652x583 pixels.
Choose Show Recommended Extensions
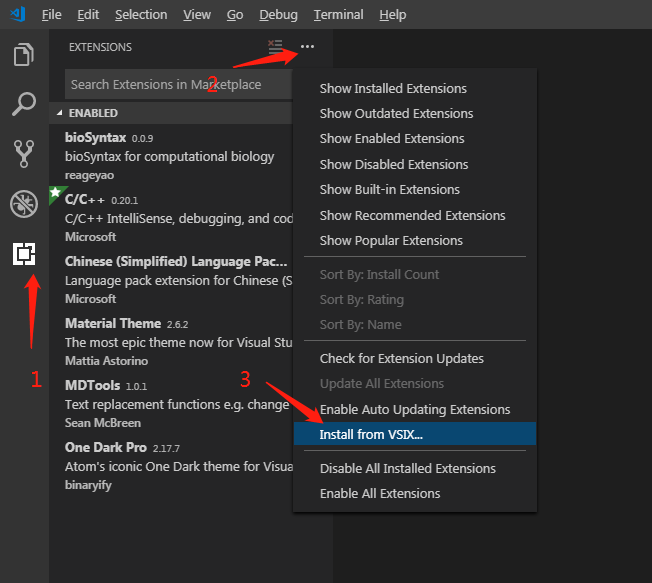pos(415,215)
